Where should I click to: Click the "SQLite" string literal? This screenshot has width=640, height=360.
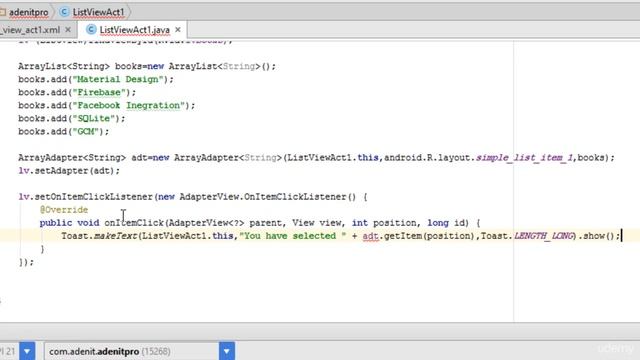click(93, 118)
